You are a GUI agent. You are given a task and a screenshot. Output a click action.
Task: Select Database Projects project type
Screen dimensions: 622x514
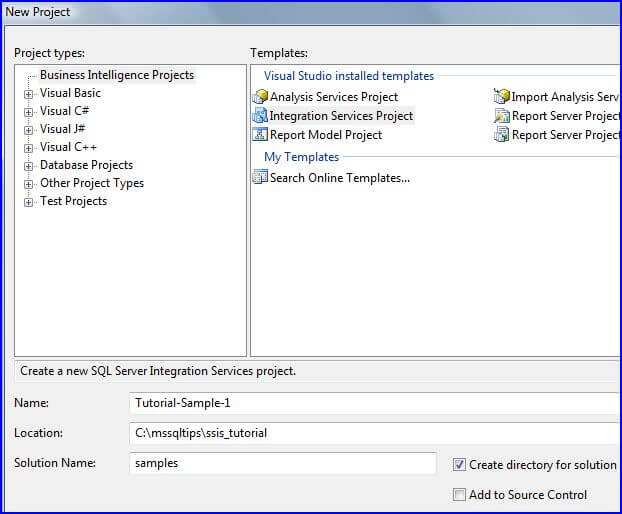[x=86, y=165]
